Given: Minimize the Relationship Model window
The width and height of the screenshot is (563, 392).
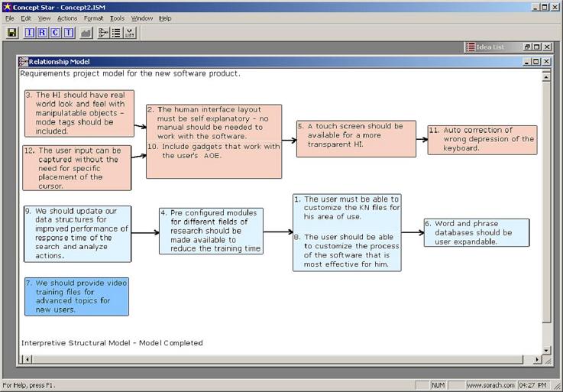Looking at the screenshot, I should (x=527, y=61).
